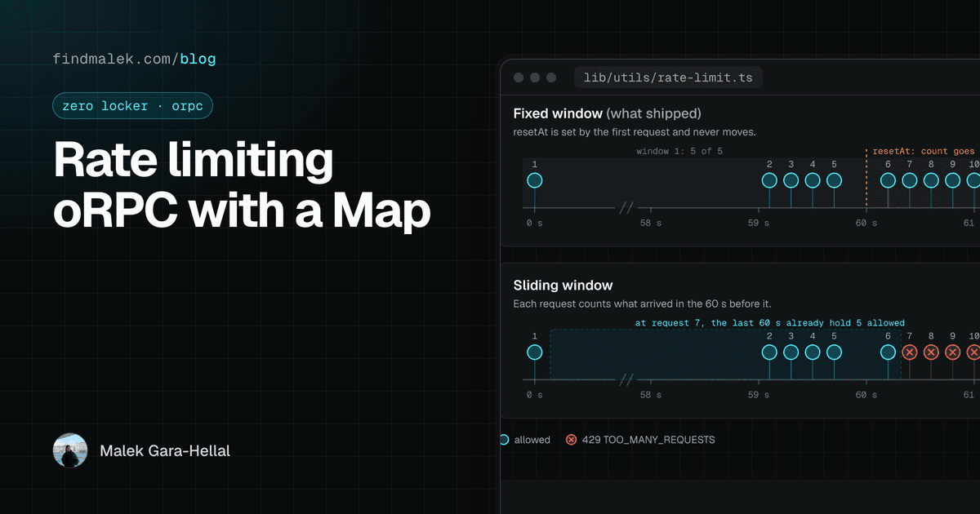The width and height of the screenshot is (980, 514).
Task: Select request 4 marker in the Fixed window chart
Action: pos(812,180)
